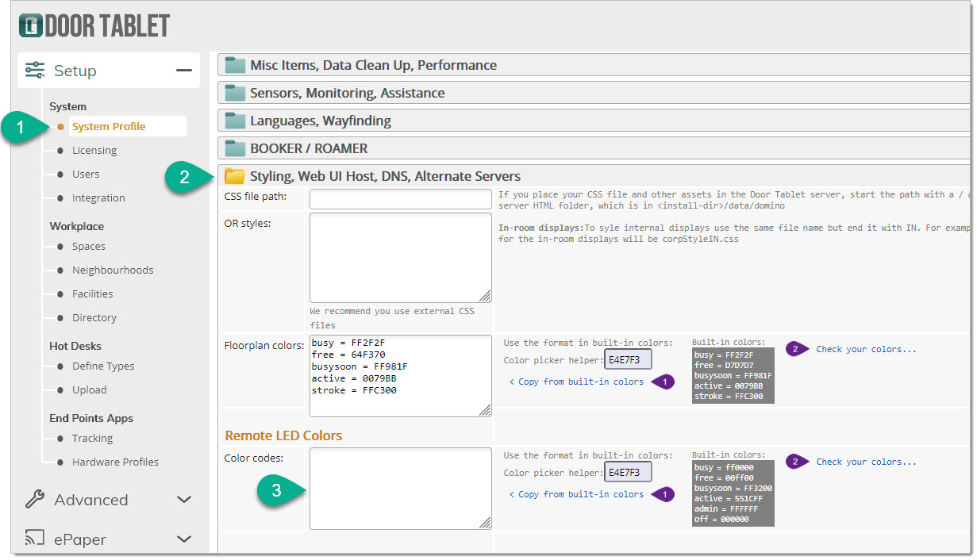This screenshot has width=977, height=560.
Task: Collapse the Setup menu with minus
Action: [184, 71]
